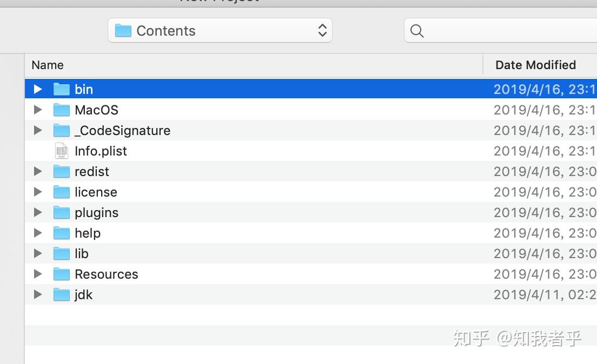Image resolution: width=597 pixels, height=364 pixels.
Task: Sort by the Date Modified column header
Action: tap(535, 65)
